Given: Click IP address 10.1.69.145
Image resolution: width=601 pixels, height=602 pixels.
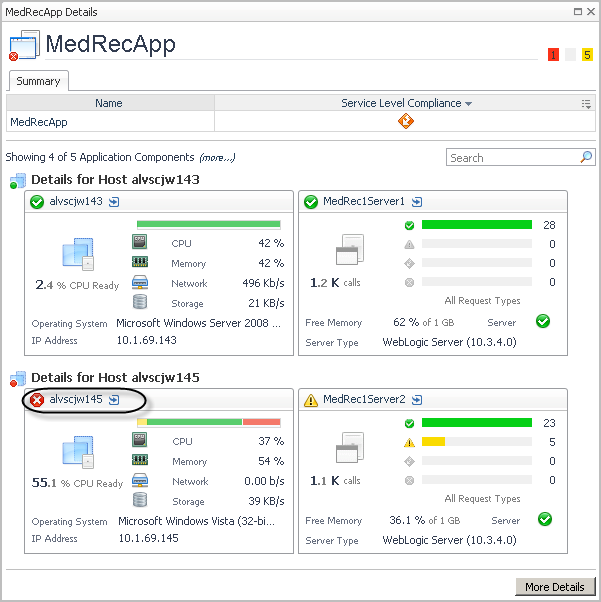Looking at the screenshot, I should tap(148, 538).
